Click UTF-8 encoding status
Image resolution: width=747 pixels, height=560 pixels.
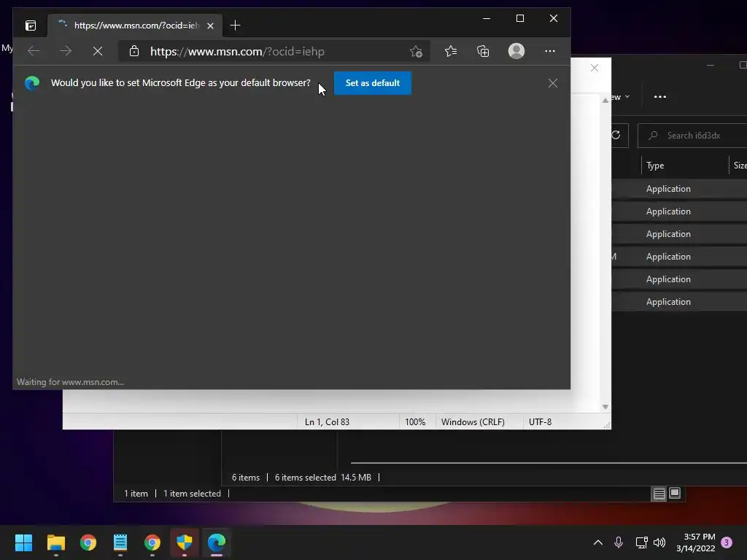click(x=541, y=422)
